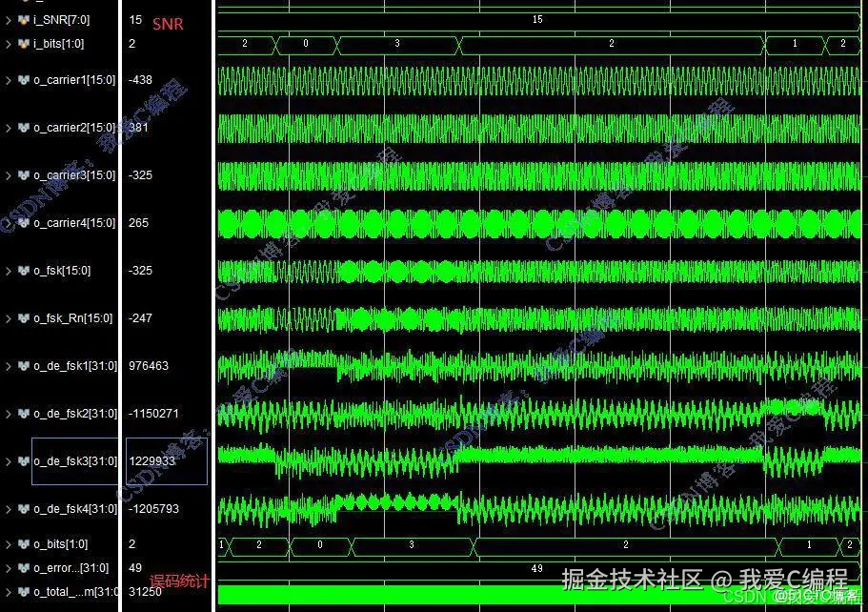This screenshot has height=612, width=868.
Task: Click the value -438 of o_carrier1
Action: 140,80
